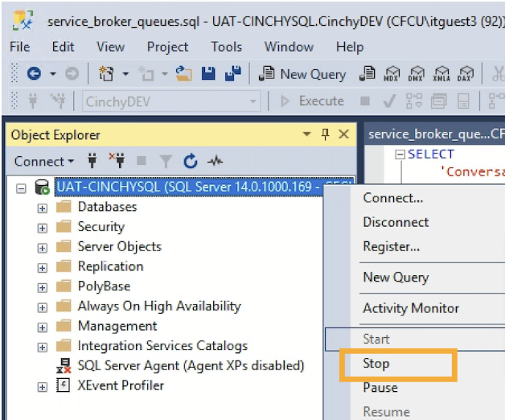Expand the XEvent Profiler node
The width and height of the screenshot is (505, 420).
42,387
